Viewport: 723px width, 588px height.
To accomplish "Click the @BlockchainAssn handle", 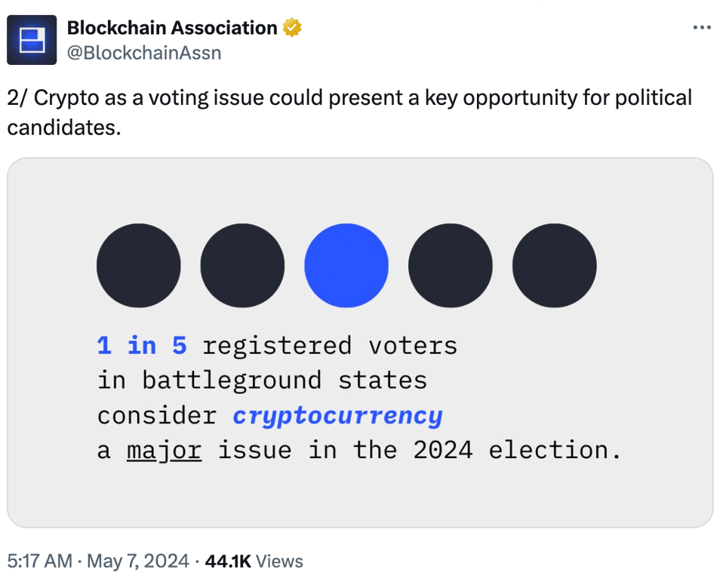I will [144, 53].
